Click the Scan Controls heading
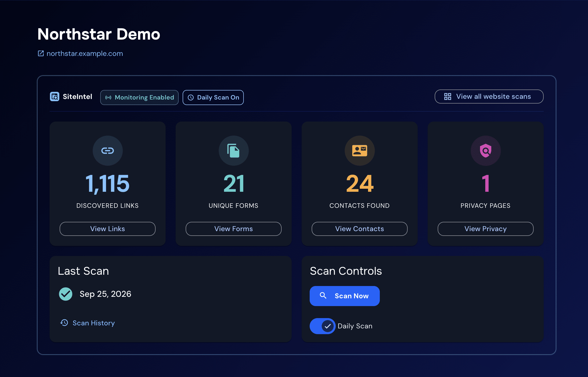This screenshot has width=588, height=377. (346, 271)
